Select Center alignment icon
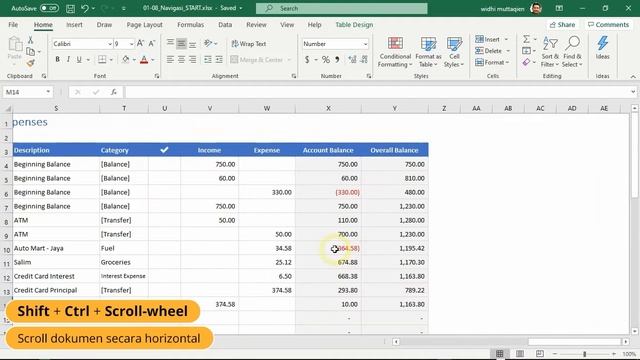 pos(181,60)
